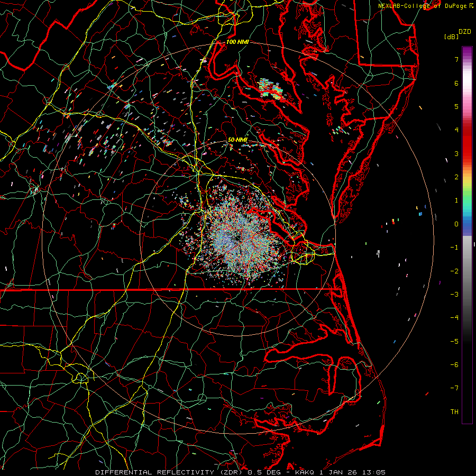Click DIFFERENTIAL REFLECTIVITY (ZDR) caption text
The image size is (476, 476).
[x=170, y=472]
